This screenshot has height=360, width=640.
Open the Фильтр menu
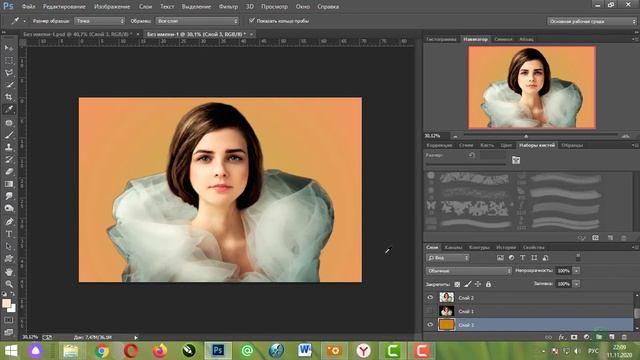(x=228, y=7)
